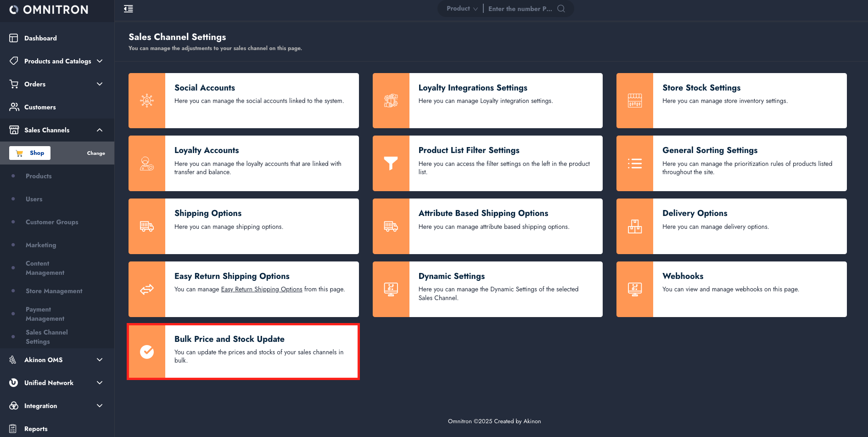This screenshot has height=437, width=868.
Task: Click the Bulk Price and Stock checkmark icon
Action: [x=147, y=352]
